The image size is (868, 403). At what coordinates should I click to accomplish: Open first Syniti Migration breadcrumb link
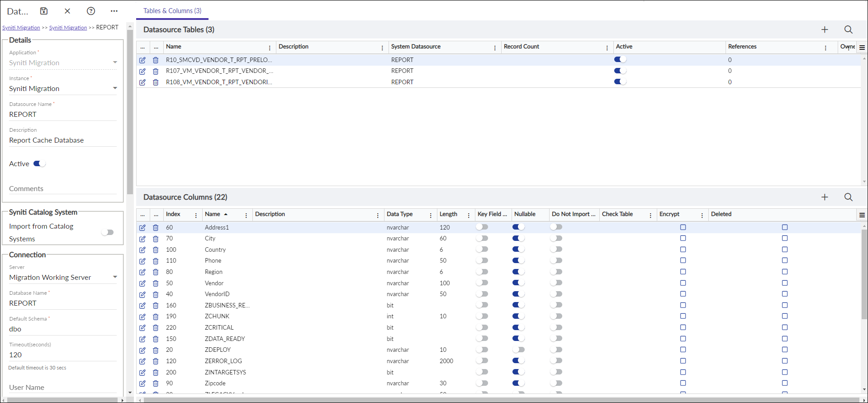click(x=21, y=28)
